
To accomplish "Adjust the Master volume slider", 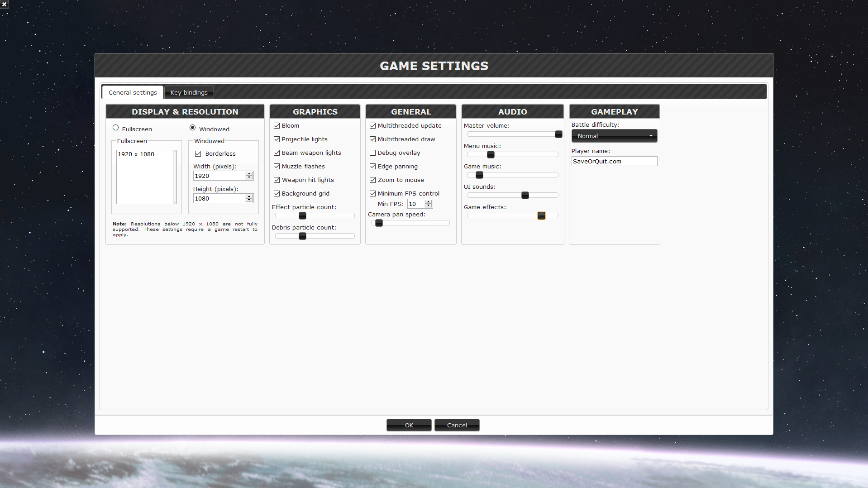I will coord(558,134).
